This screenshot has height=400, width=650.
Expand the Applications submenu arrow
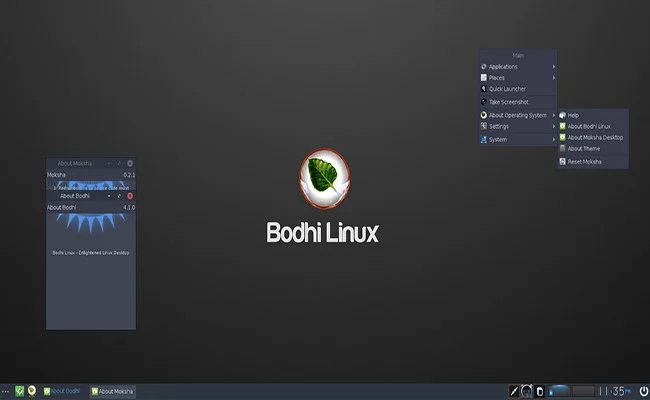pyautogui.click(x=554, y=67)
